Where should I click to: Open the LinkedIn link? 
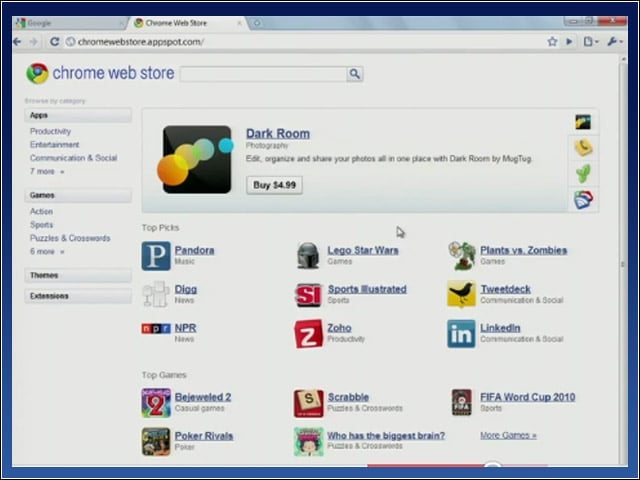500,328
